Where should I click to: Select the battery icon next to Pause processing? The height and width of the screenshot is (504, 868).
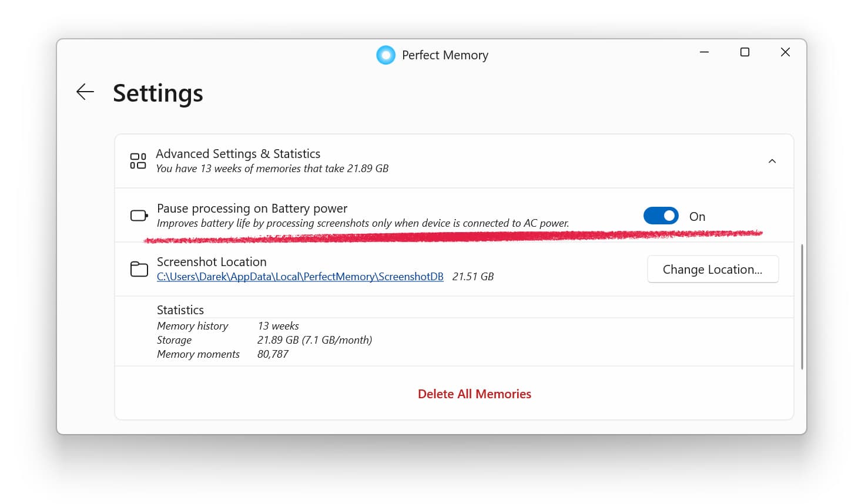(138, 215)
